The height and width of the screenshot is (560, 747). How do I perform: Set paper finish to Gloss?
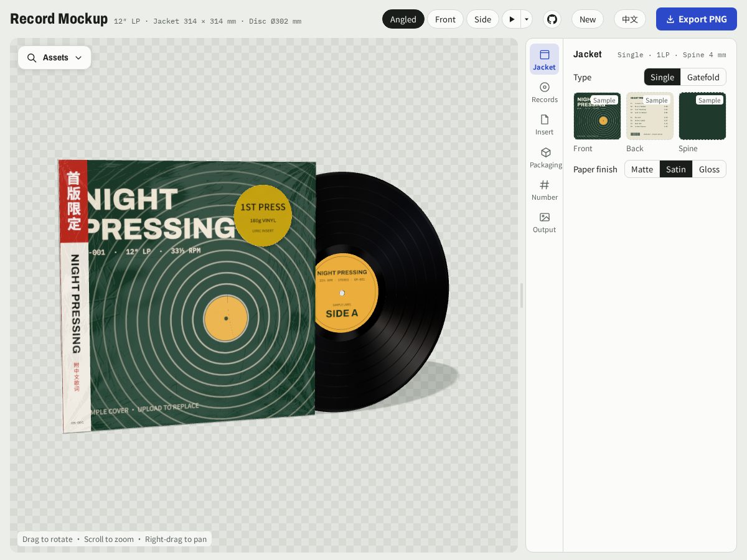point(709,169)
